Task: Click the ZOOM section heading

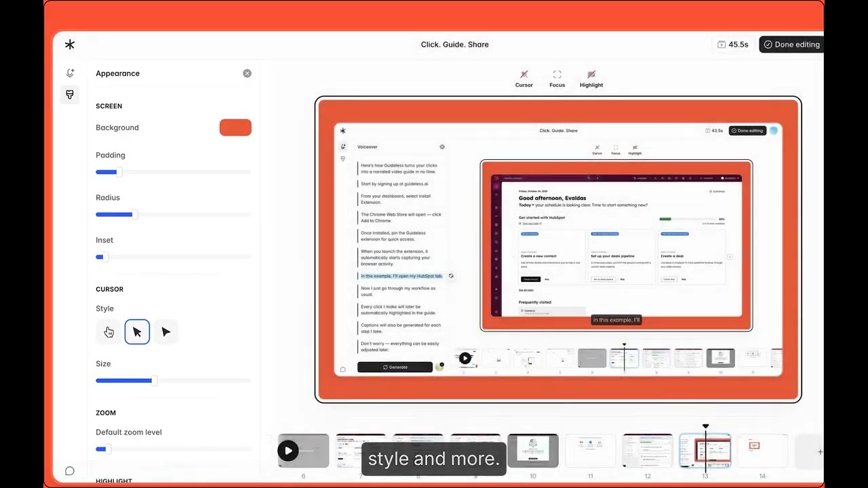Action: [x=106, y=413]
